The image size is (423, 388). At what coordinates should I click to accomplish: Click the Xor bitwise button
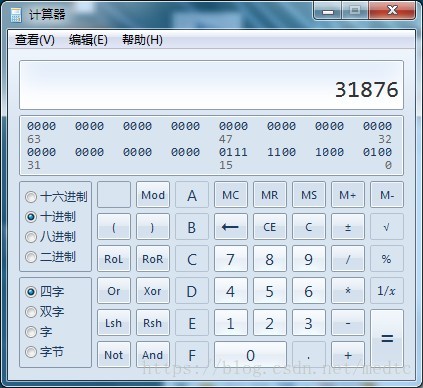[153, 291]
